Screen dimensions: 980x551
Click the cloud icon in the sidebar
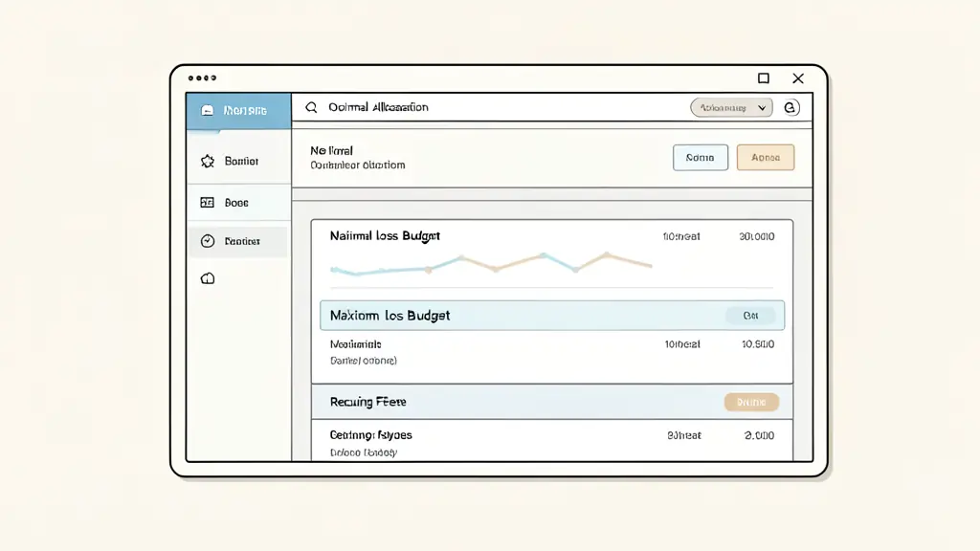[x=208, y=278]
